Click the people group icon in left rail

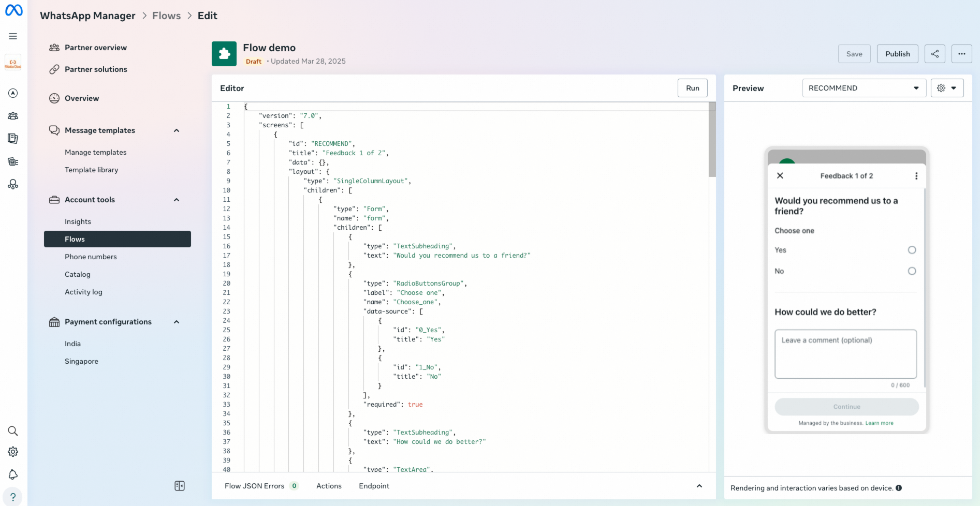tap(13, 116)
